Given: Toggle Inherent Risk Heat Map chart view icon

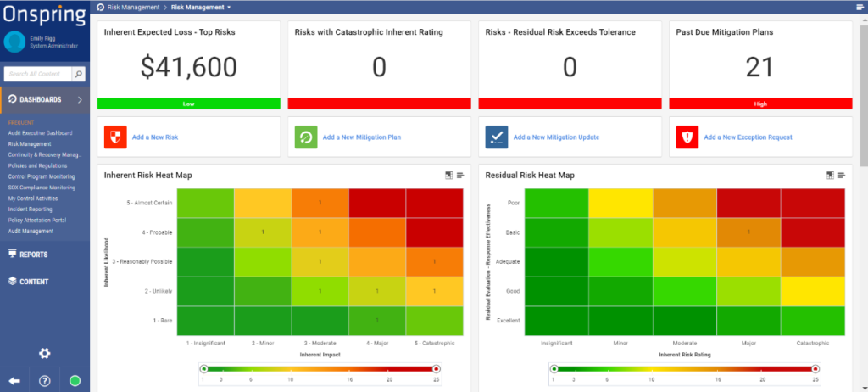Looking at the screenshot, I should pos(448,176).
